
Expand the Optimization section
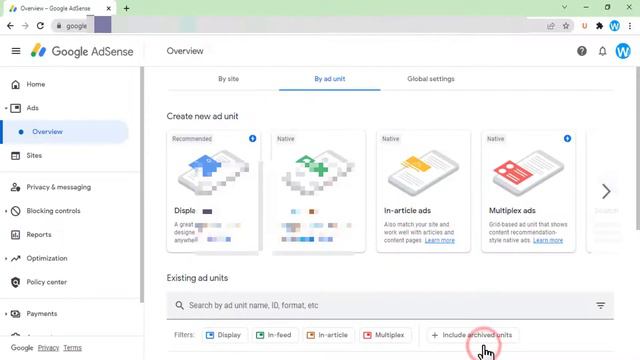[6, 258]
